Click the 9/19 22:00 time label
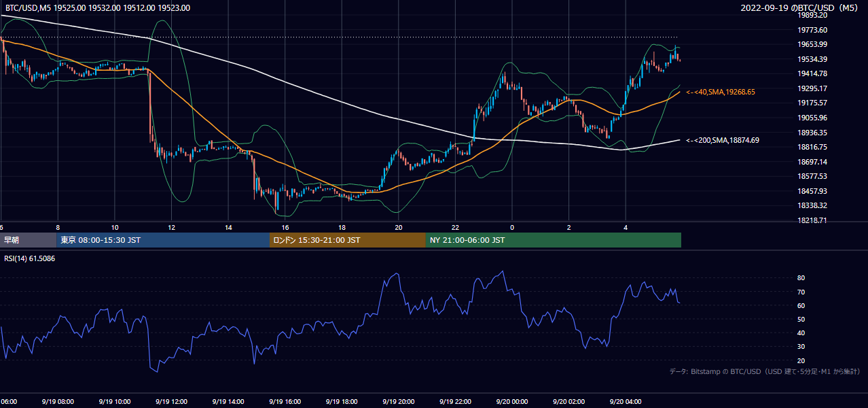Viewport: 868px width, 408px height. (x=455, y=402)
